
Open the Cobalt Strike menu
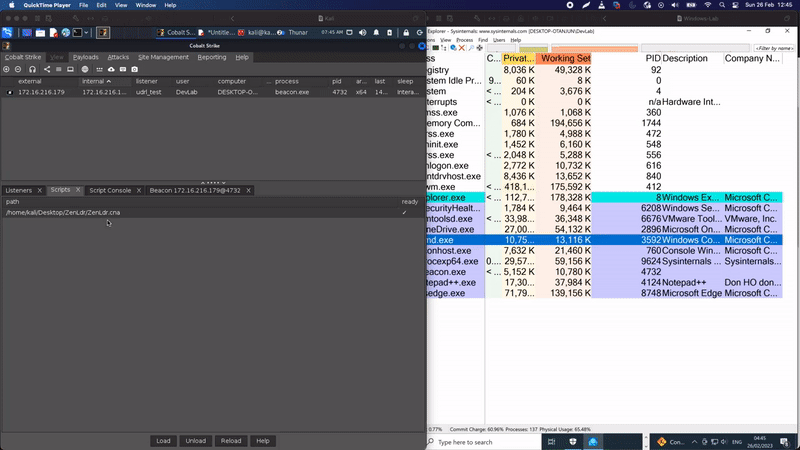pos(23,57)
